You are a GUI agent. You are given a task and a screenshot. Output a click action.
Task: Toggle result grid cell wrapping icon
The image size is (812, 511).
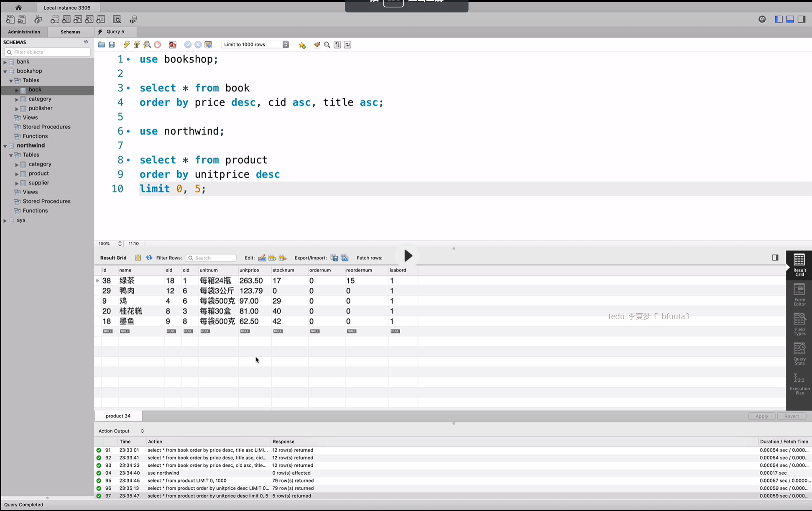coord(138,258)
